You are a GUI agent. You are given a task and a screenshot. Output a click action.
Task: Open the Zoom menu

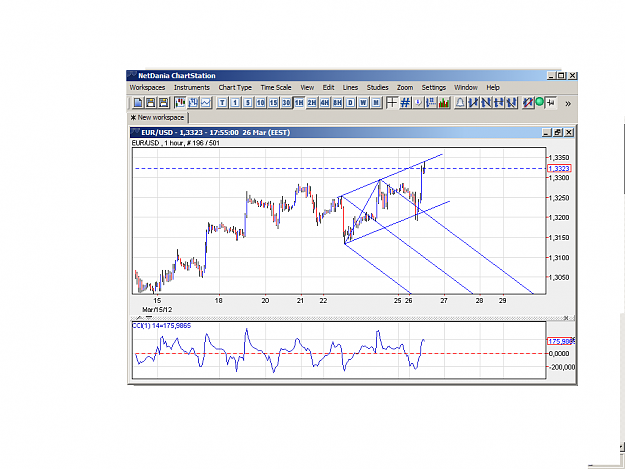pyautogui.click(x=405, y=87)
